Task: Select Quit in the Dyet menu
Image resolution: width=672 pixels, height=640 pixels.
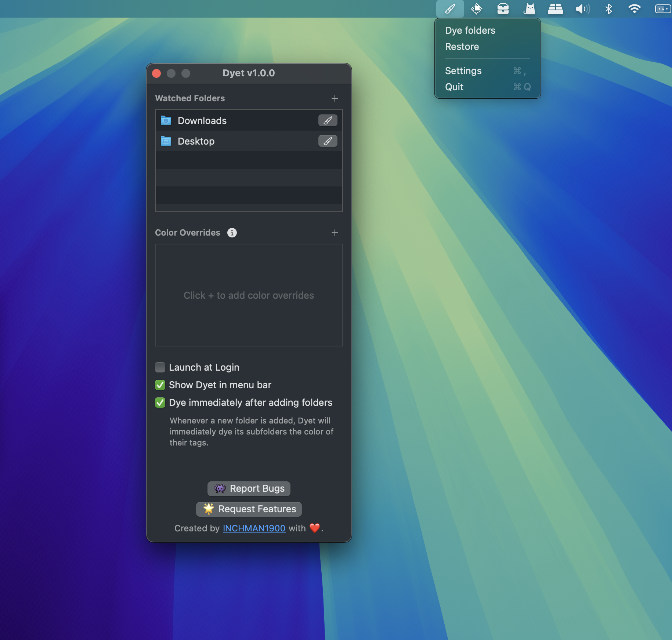Action: 488,87
